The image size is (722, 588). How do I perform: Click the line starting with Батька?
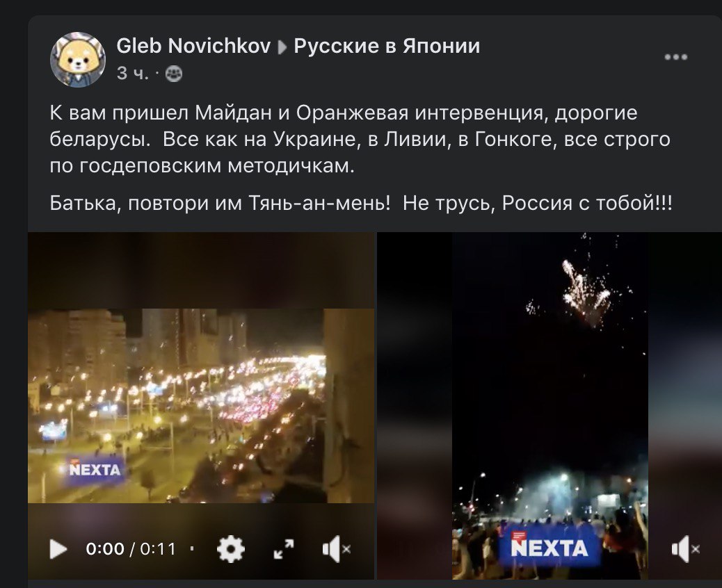360,202
